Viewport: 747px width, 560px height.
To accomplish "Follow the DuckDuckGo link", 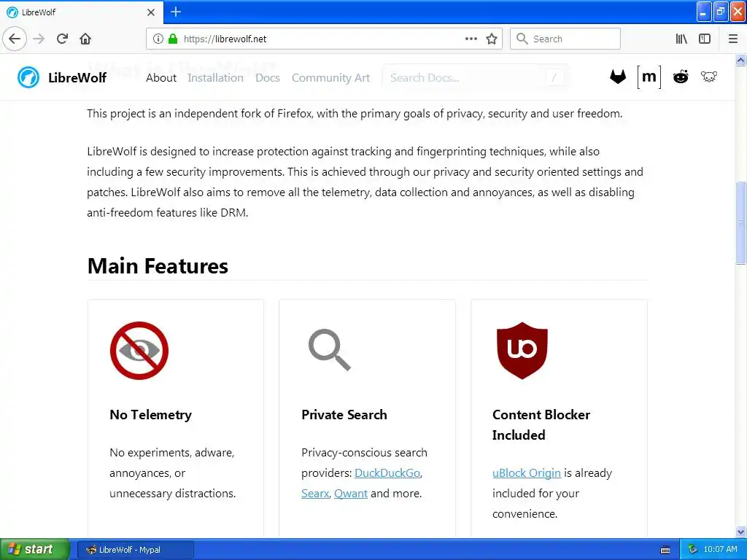I will click(387, 472).
